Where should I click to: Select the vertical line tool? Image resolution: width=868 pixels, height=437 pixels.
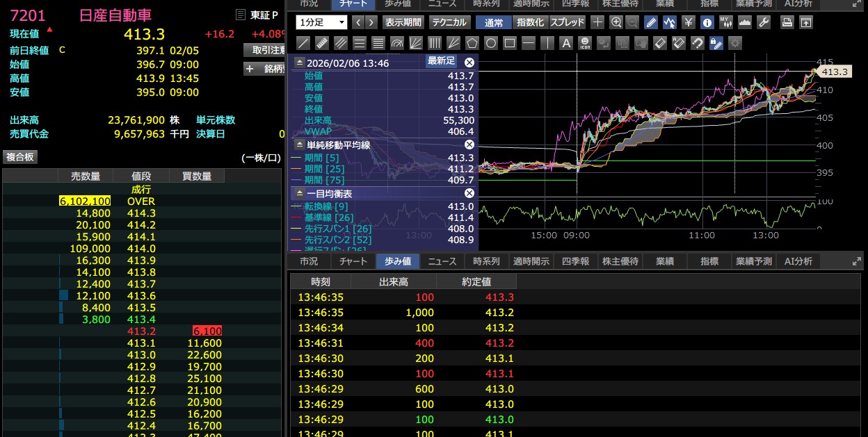[x=547, y=43]
